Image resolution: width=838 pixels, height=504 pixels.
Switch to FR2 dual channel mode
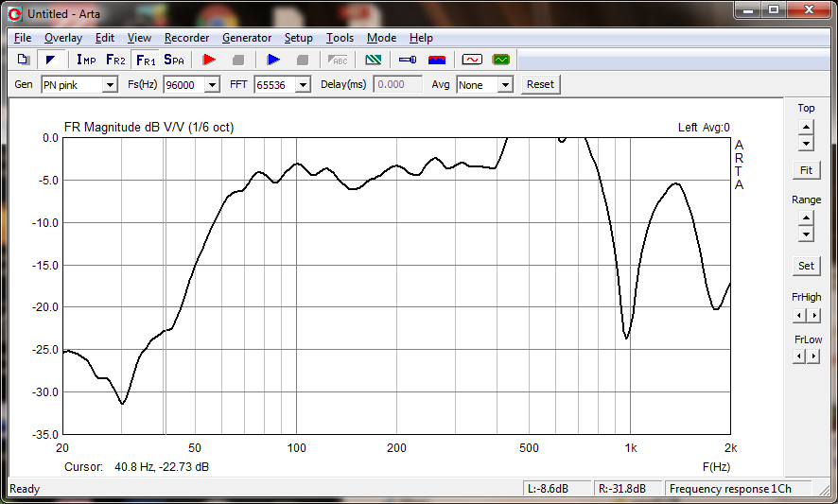[x=115, y=60]
